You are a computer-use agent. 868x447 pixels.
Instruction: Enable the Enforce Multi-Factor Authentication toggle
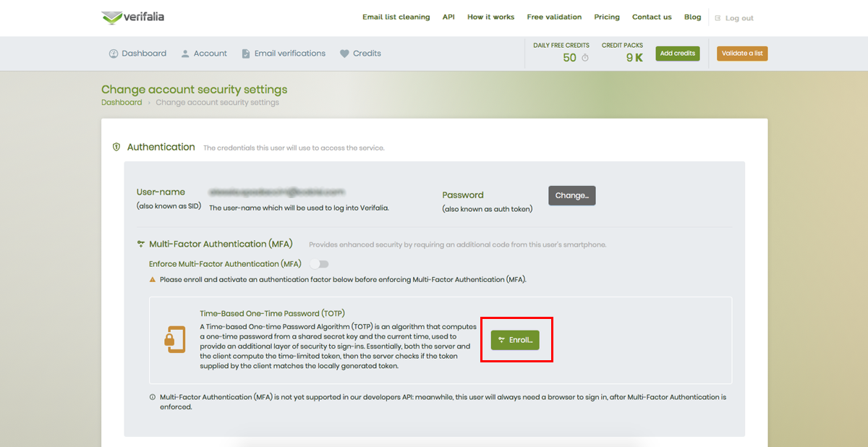pos(319,264)
